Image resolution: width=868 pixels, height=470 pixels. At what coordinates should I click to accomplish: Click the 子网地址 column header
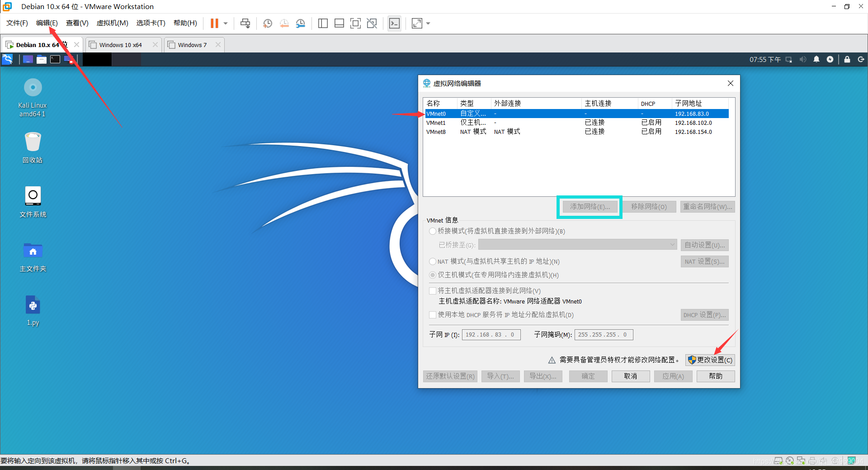700,104
